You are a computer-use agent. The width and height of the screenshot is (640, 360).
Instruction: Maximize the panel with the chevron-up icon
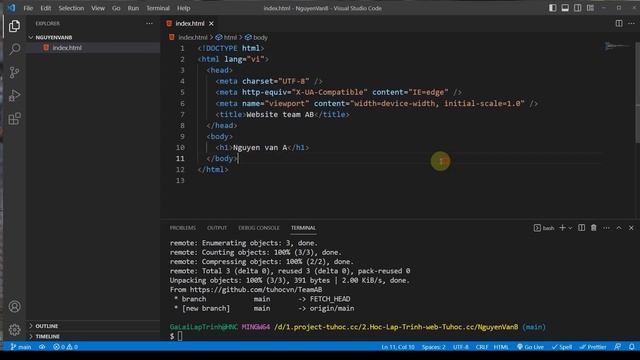pyautogui.click(x=619, y=228)
